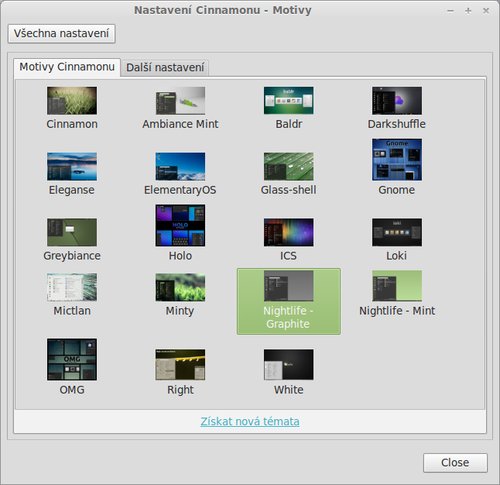Click the highlighted Nightlife - Graphite thumbnail
The width and height of the screenshot is (500, 485).
289,286
